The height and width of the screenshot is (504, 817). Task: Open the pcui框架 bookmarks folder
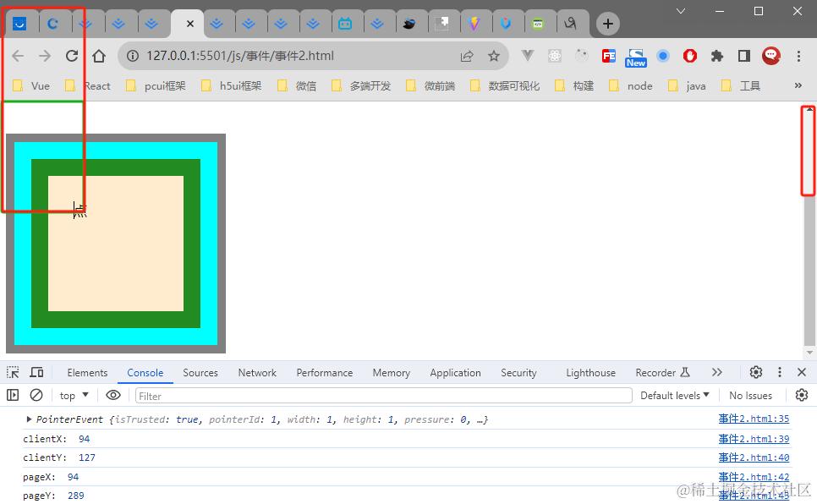pyautogui.click(x=156, y=85)
